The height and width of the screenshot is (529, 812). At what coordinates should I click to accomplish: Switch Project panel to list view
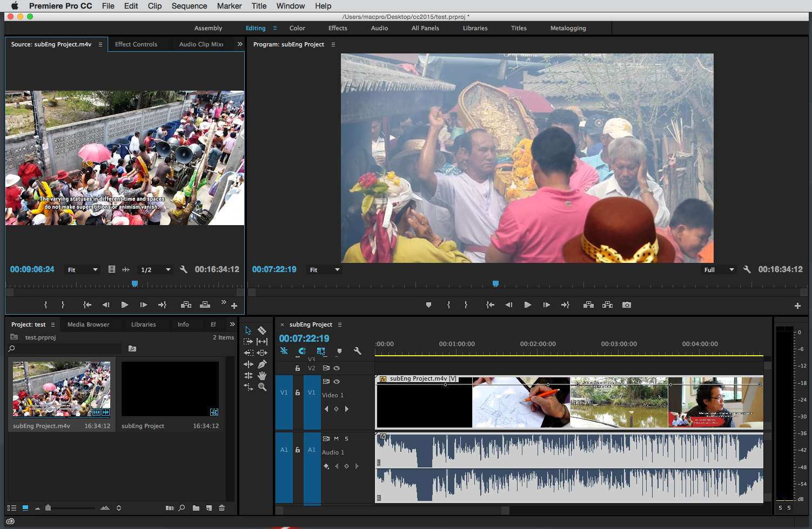pyautogui.click(x=12, y=508)
